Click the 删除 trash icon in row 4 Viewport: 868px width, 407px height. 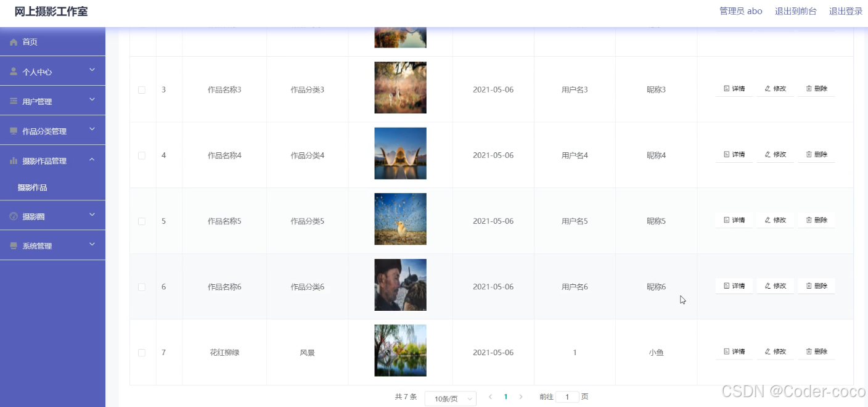(x=809, y=154)
